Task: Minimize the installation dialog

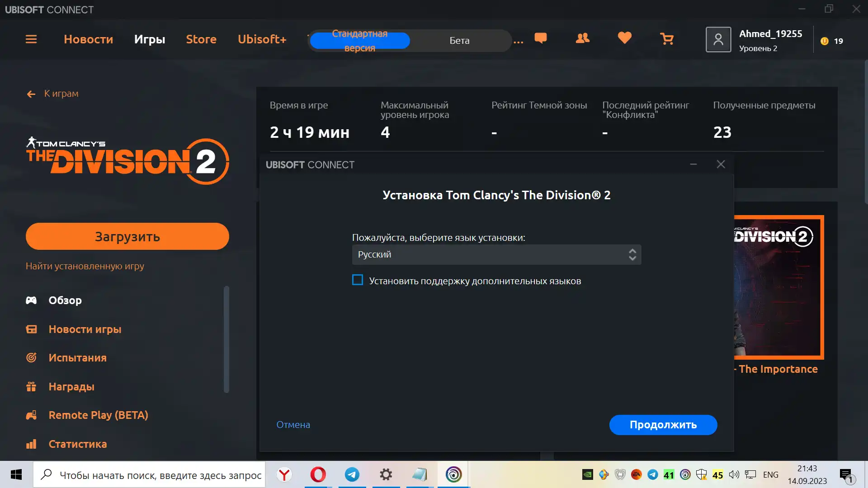Action: (693, 164)
